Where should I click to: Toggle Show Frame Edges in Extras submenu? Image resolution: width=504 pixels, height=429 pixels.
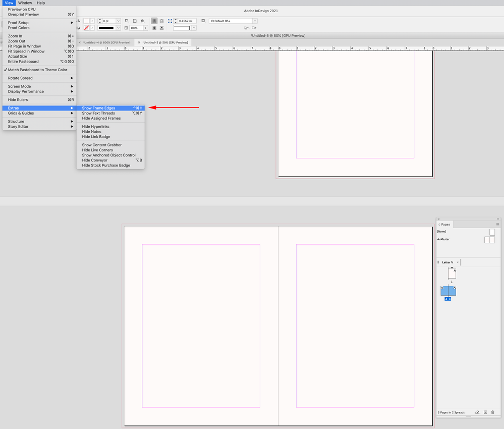click(98, 108)
